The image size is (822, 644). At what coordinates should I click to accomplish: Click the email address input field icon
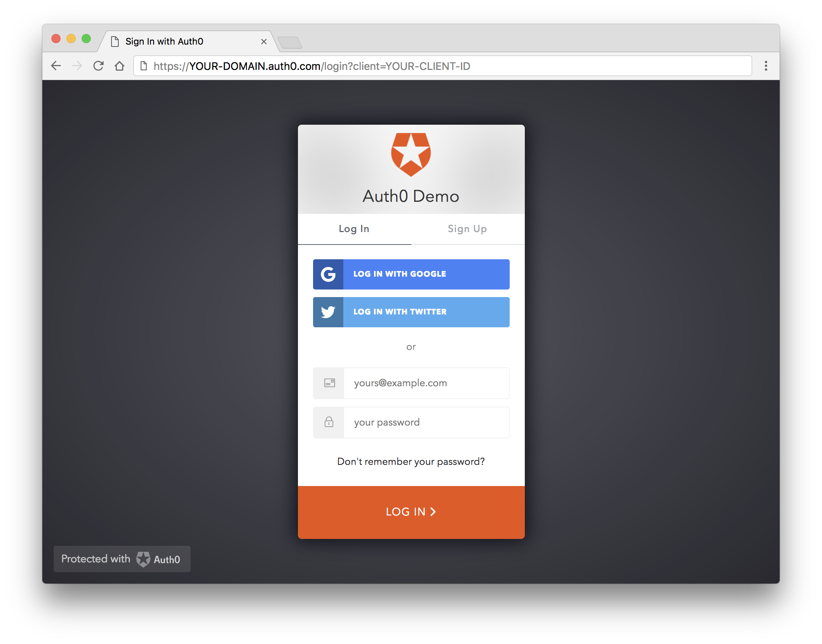(x=328, y=383)
